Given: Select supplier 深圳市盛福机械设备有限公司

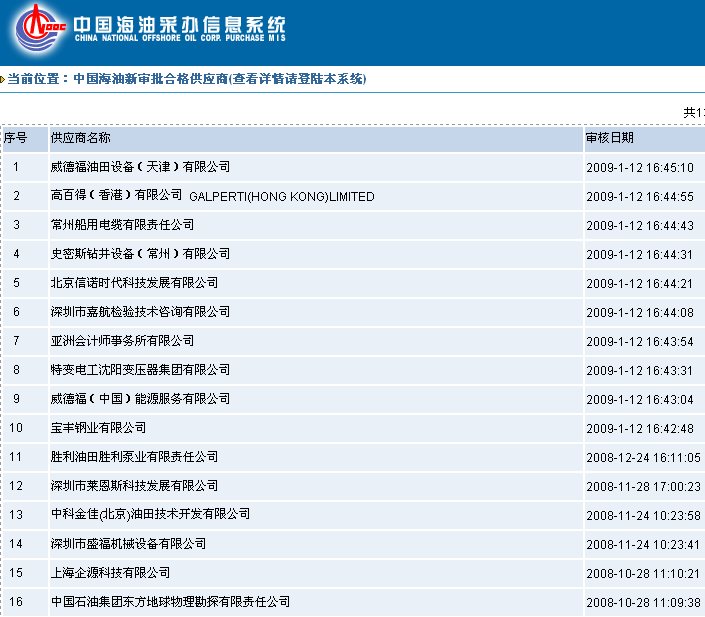Looking at the screenshot, I should point(129,544).
